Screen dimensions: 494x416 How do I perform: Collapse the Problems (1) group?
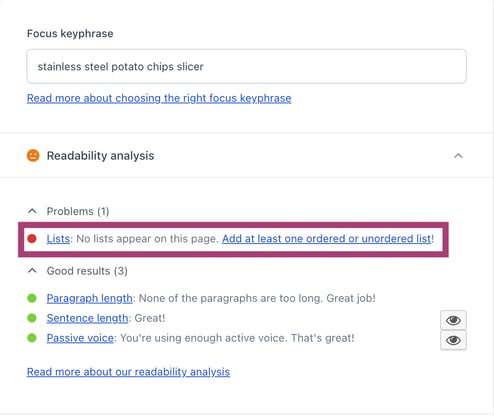click(32, 211)
